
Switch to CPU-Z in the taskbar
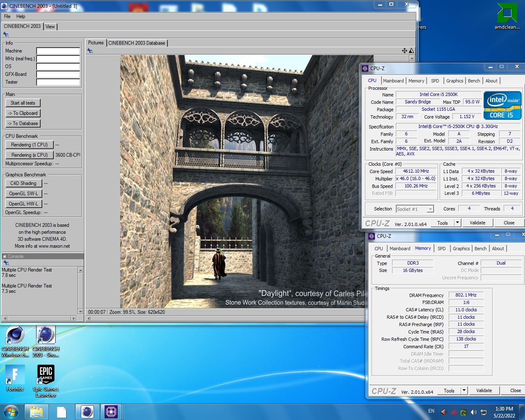111,412
